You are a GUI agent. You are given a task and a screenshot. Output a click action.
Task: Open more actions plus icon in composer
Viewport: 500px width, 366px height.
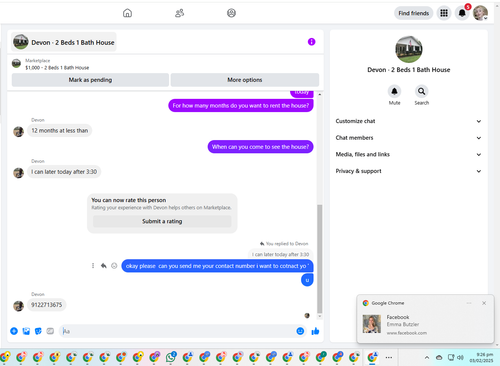[x=14, y=331]
